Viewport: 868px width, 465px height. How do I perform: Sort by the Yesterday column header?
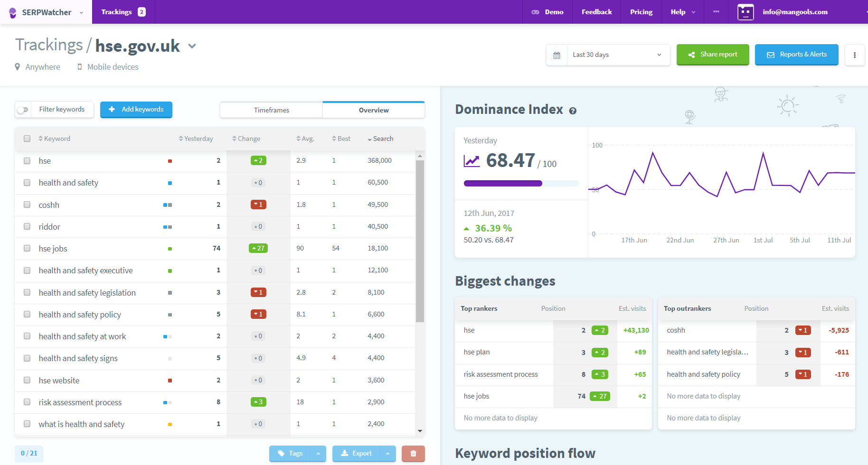click(x=196, y=139)
